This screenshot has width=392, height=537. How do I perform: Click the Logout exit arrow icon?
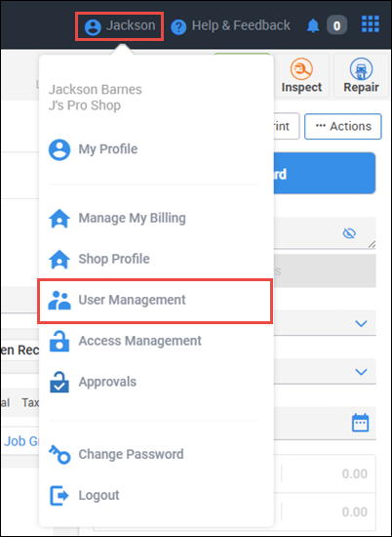point(59,496)
